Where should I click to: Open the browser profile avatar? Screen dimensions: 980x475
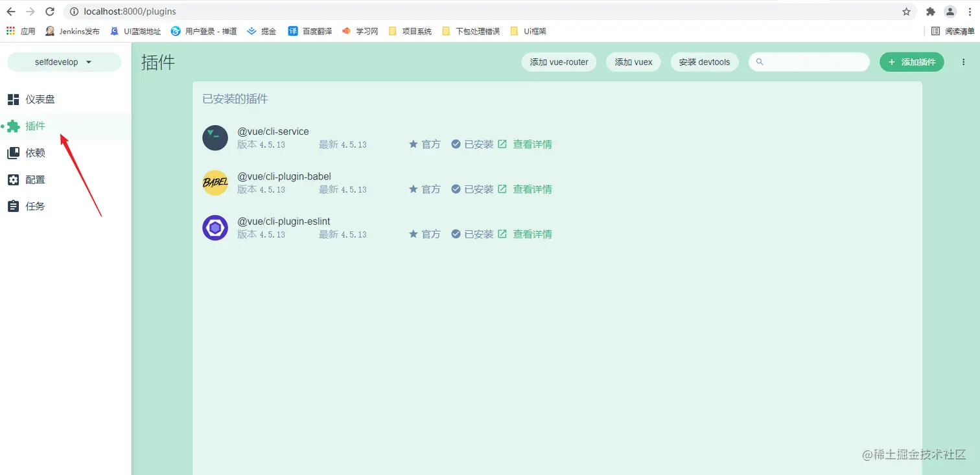[x=950, y=12]
